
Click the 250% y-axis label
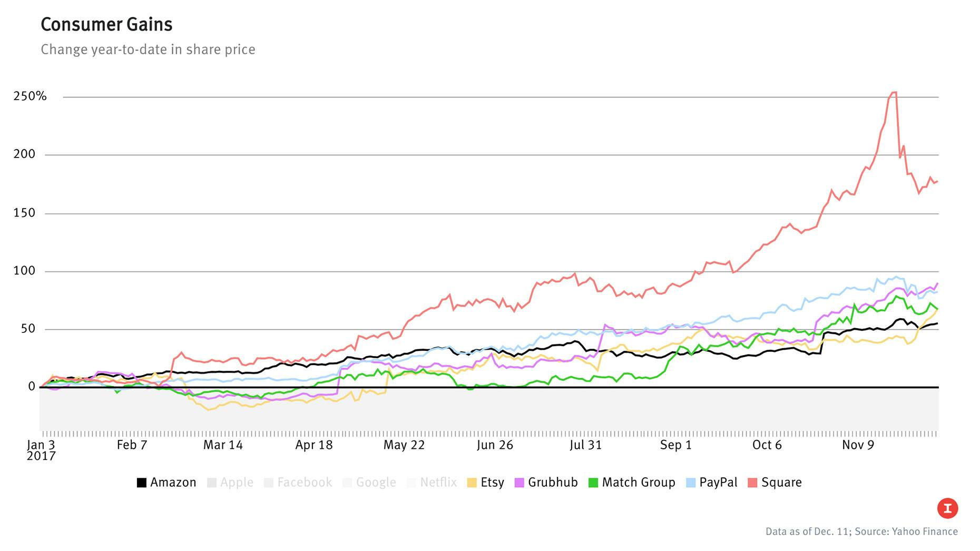coord(30,96)
